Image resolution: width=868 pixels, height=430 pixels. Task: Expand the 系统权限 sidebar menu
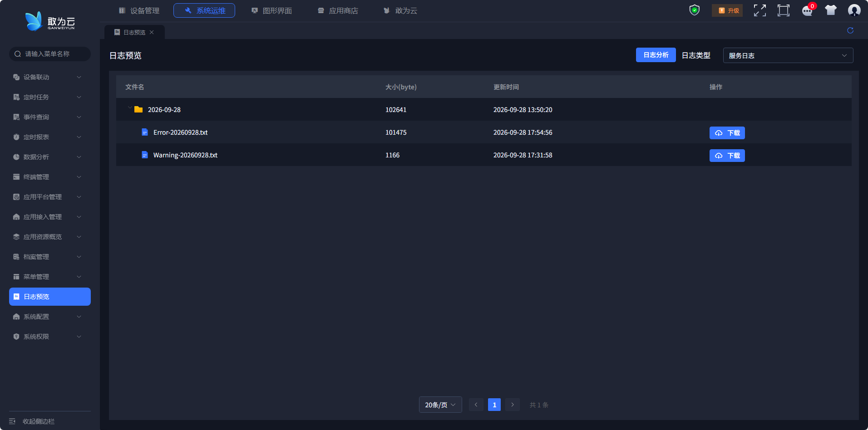pyautogui.click(x=50, y=337)
